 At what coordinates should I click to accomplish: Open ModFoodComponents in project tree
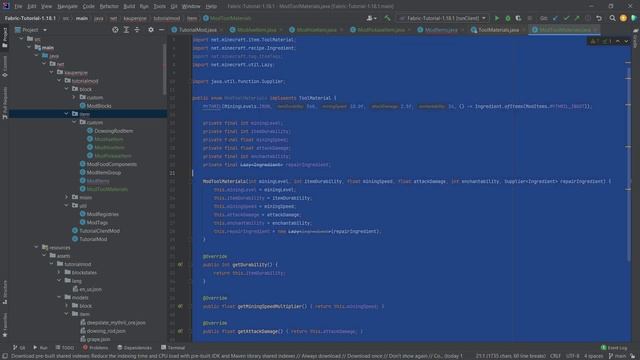tap(111, 164)
